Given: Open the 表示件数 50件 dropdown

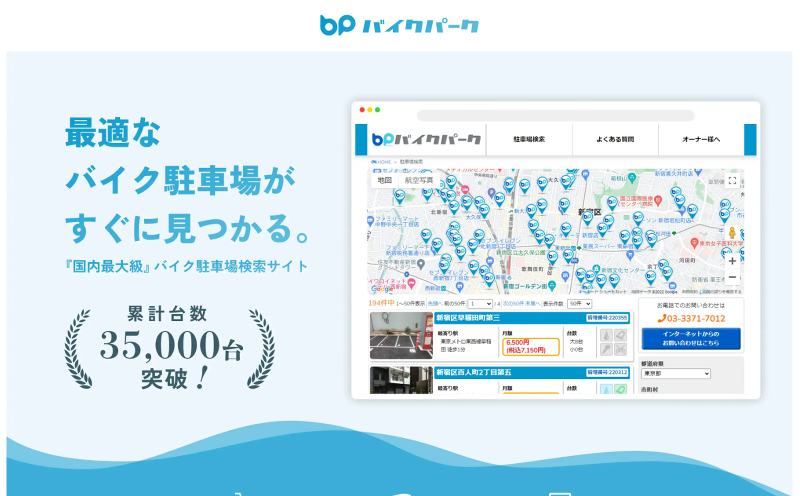Looking at the screenshot, I should (x=580, y=304).
